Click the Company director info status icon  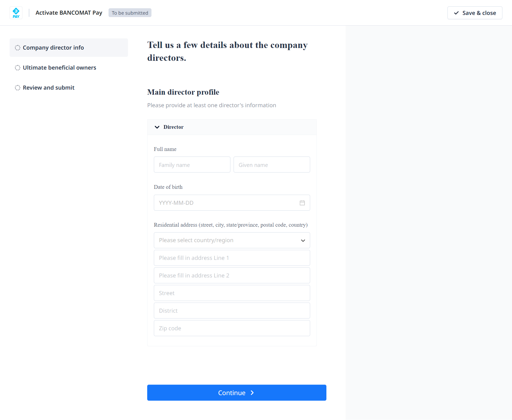[18, 48]
